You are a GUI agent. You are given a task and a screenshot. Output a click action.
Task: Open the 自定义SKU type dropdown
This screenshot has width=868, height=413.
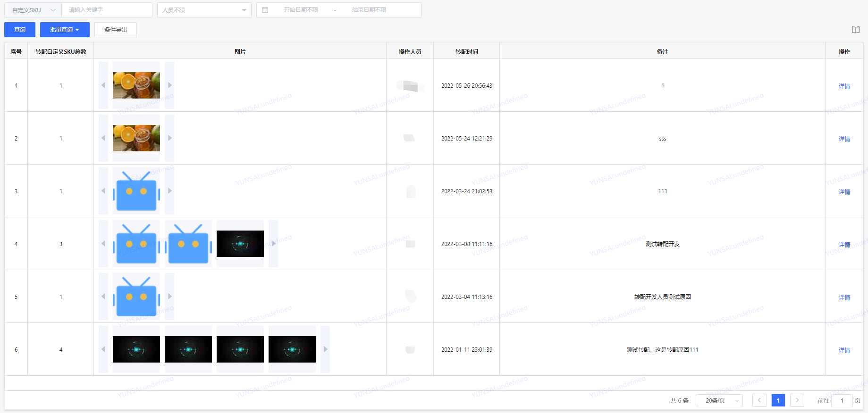[x=33, y=10]
